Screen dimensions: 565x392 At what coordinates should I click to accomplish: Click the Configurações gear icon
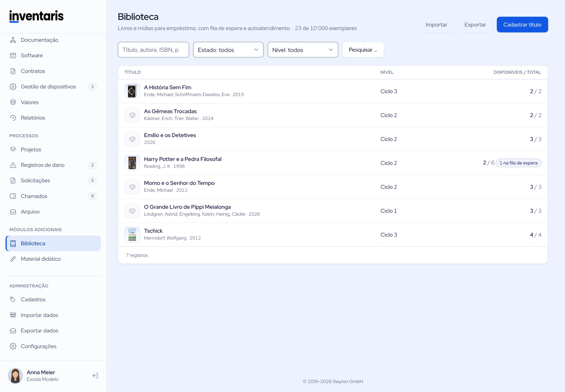(x=13, y=346)
